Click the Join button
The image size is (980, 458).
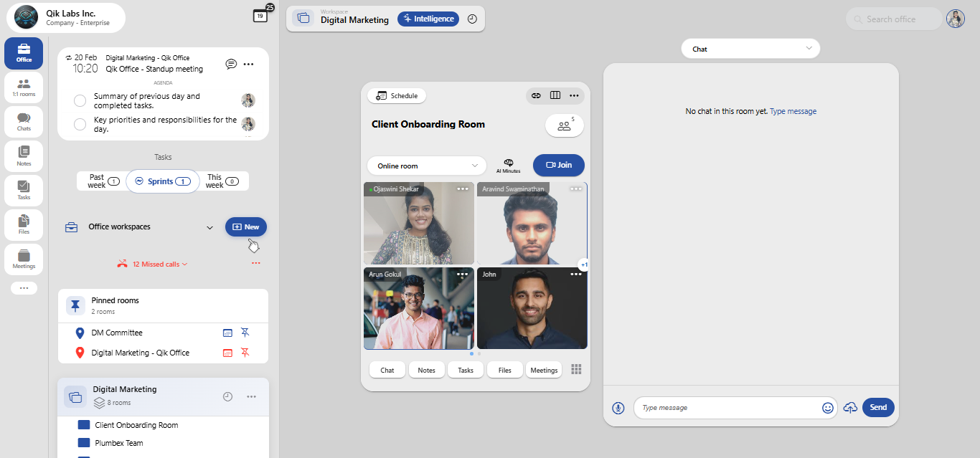click(x=559, y=165)
